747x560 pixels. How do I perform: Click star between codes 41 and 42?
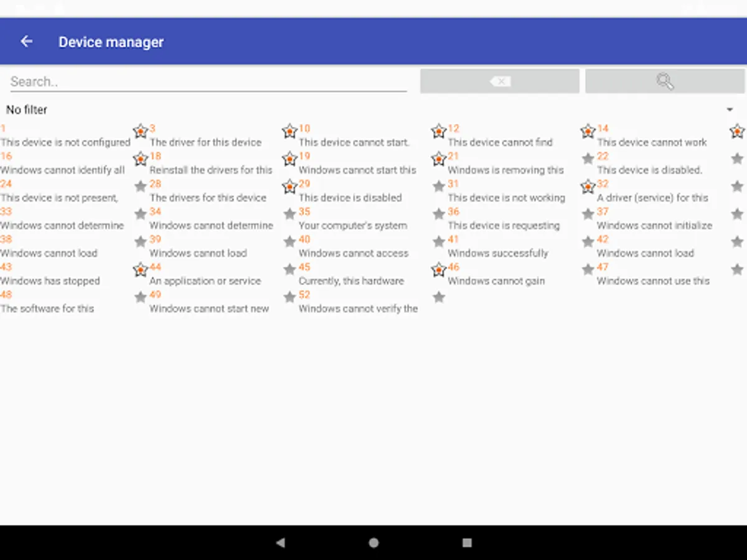(x=588, y=241)
